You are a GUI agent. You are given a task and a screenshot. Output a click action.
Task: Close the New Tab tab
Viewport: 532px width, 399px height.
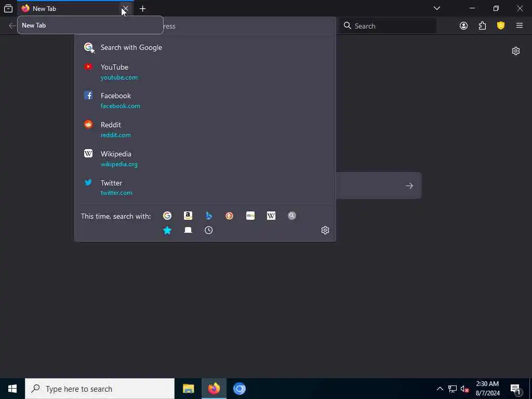tap(126, 8)
